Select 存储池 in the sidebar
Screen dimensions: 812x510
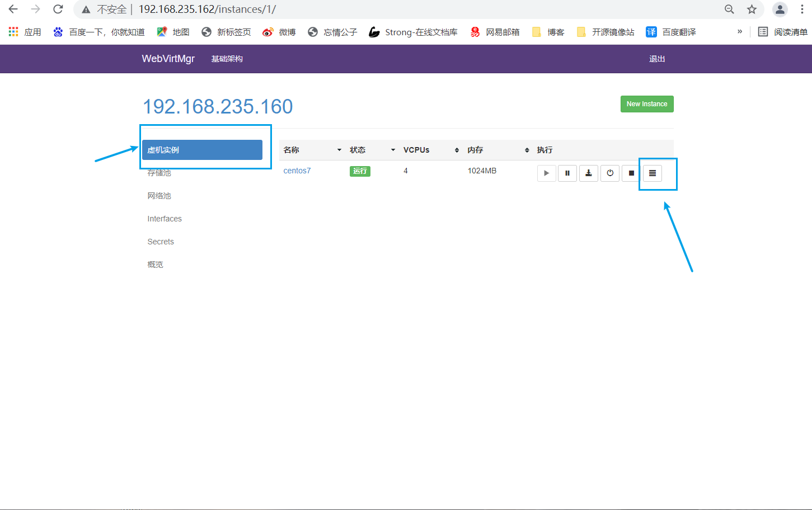pos(159,173)
